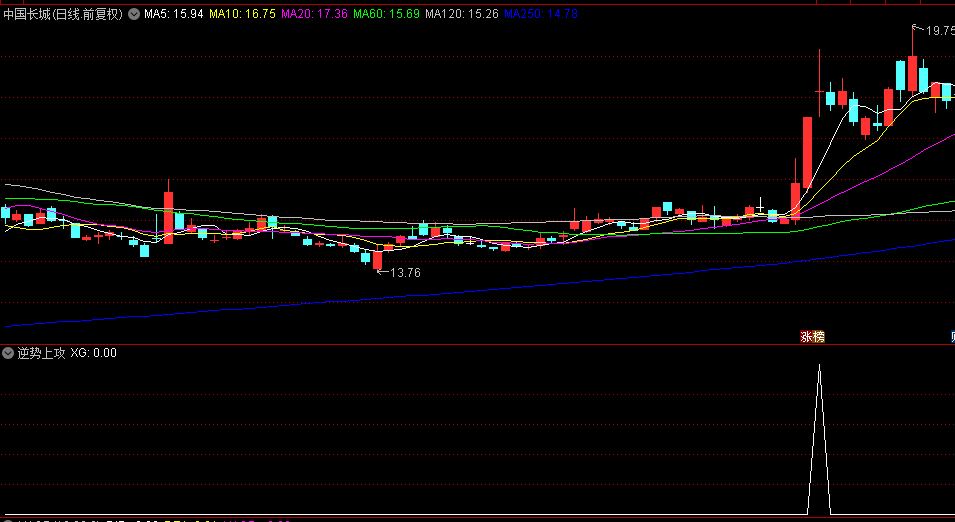Select the blue MA250: 14.78 label
The height and width of the screenshot is (522, 955).
coord(541,14)
